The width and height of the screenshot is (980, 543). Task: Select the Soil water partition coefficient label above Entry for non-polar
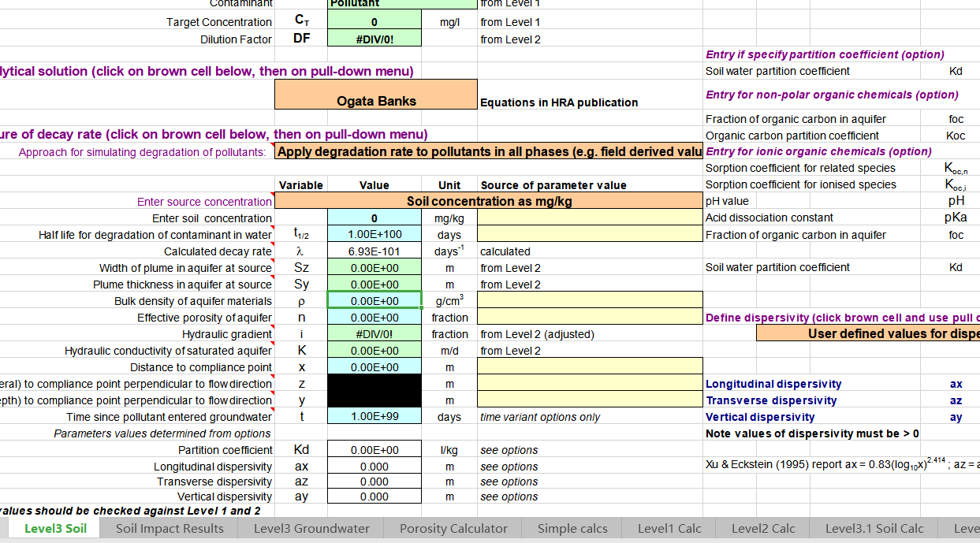pyautogui.click(x=777, y=71)
